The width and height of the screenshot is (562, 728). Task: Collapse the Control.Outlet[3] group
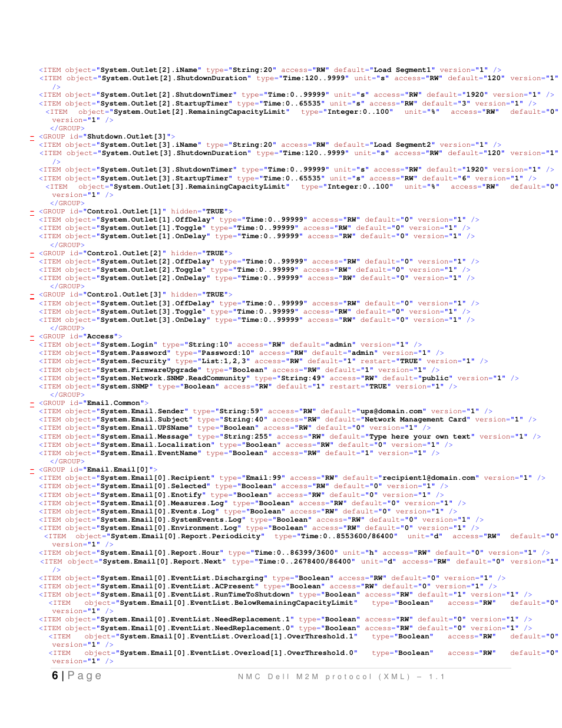(x=32, y=295)
